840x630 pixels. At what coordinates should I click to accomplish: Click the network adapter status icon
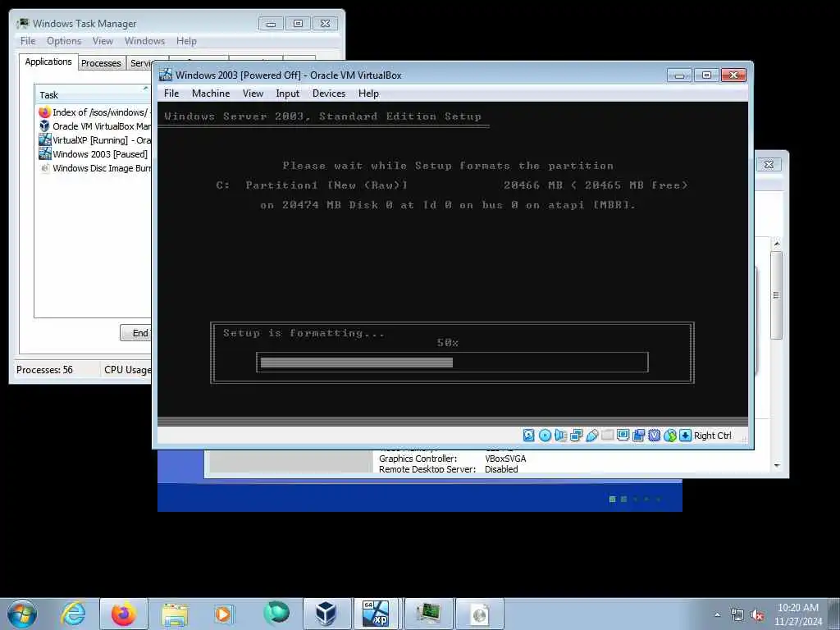pos(576,436)
